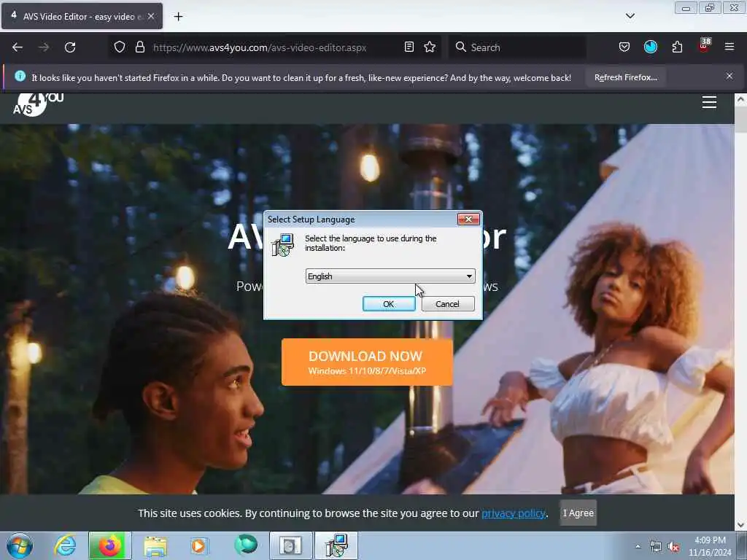Viewport: 747px width, 560px height.
Task: Toggle reader view icon
Action: tap(409, 47)
